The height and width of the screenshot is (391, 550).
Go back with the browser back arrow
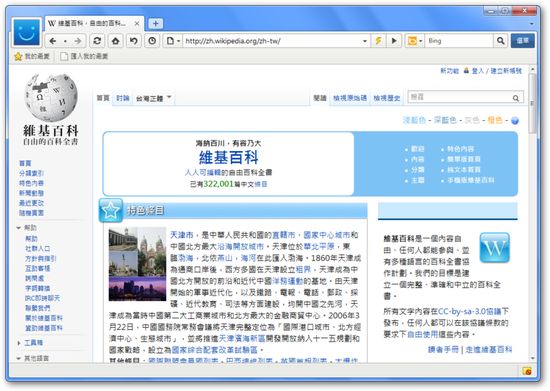pos(53,41)
